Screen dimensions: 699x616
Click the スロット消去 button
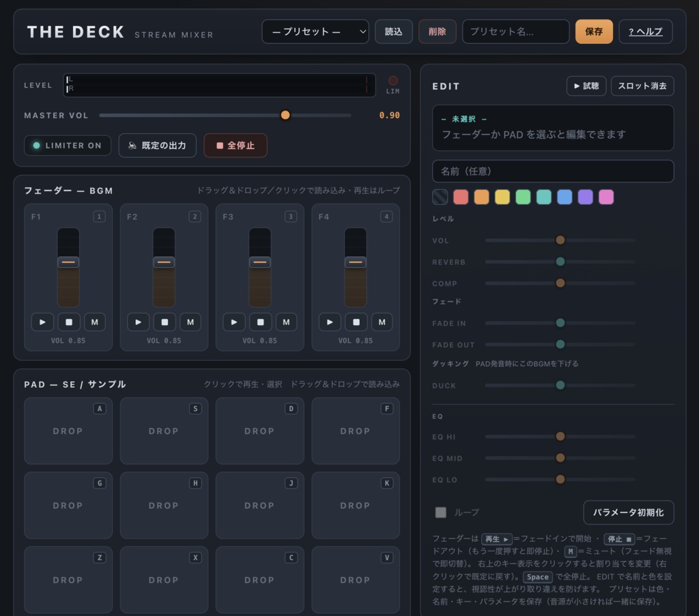[642, 86]
